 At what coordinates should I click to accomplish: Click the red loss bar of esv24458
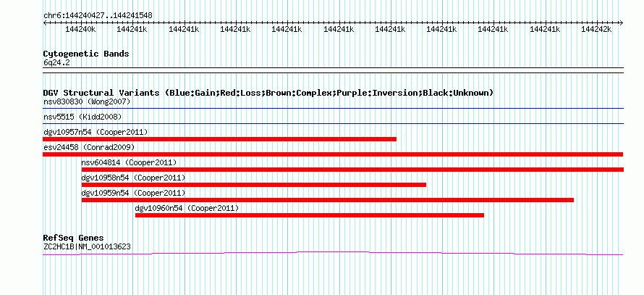click(333, 154)
